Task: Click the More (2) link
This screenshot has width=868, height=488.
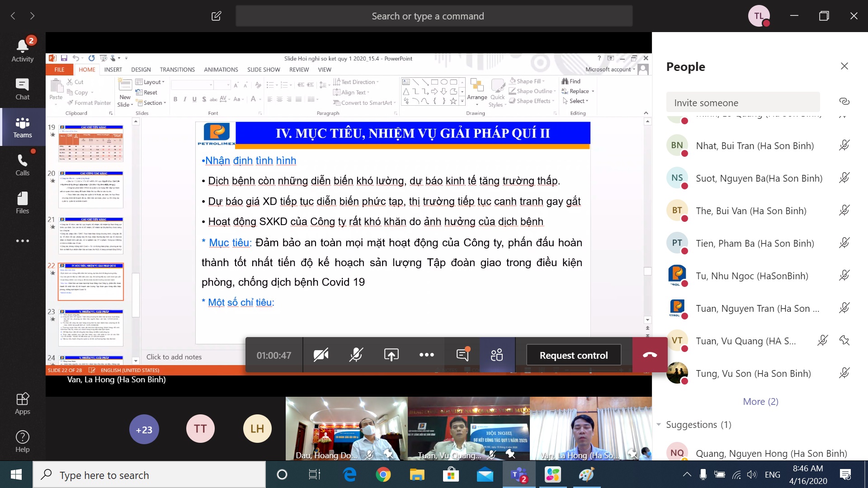Action: tap(760, 402)
